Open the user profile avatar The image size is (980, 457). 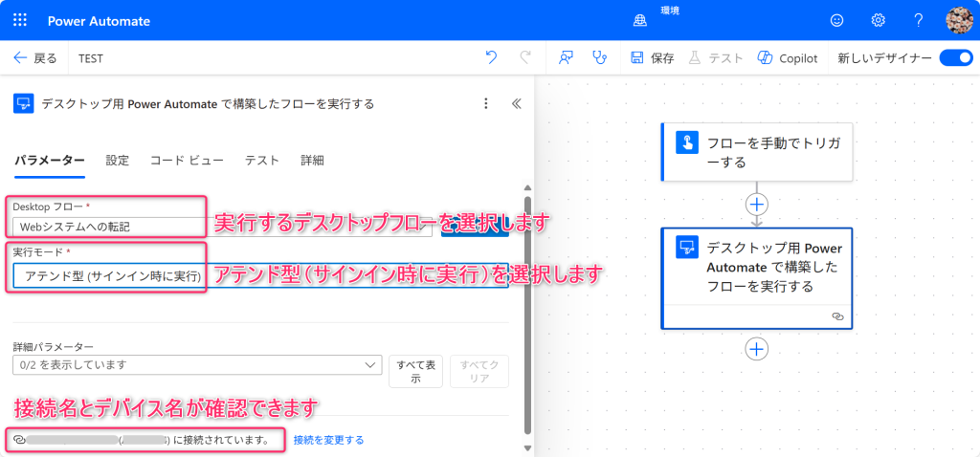[x=959, y=20]
